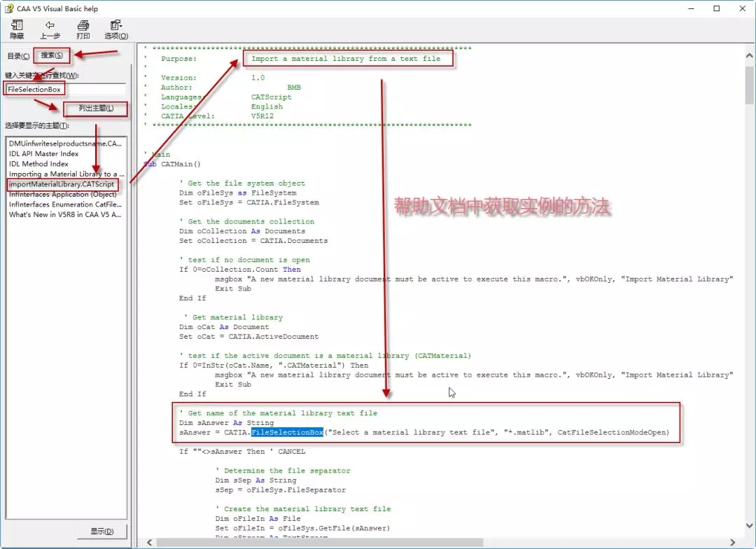Click the CAA V5 help title bar icon
756x549 pixels.
coord(8,8)
